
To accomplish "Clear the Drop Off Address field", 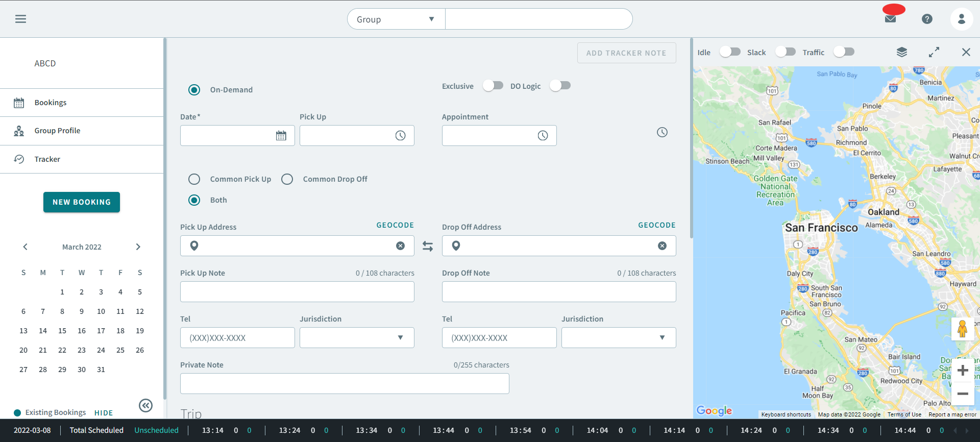I will (x=662, y=246).
